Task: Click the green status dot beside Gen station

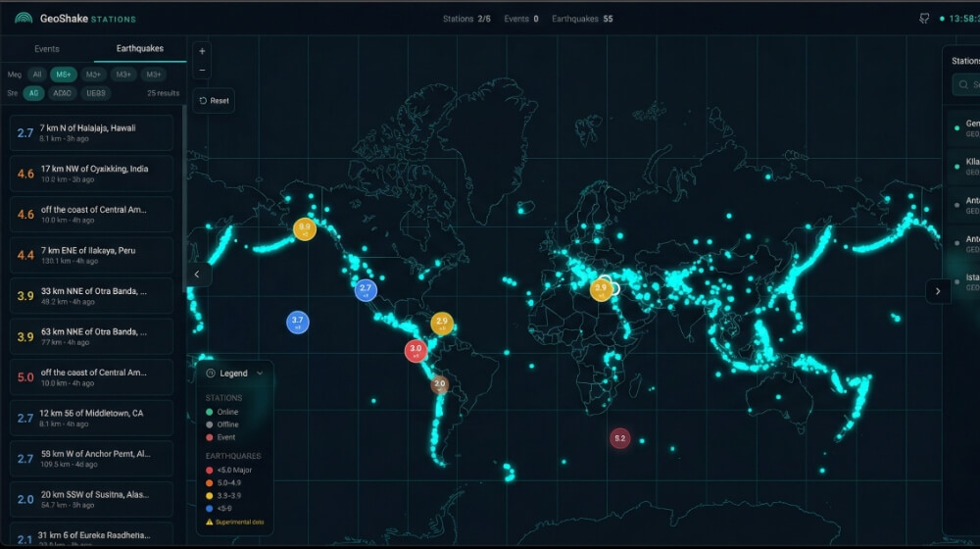Action: click(x=956, y=128)
